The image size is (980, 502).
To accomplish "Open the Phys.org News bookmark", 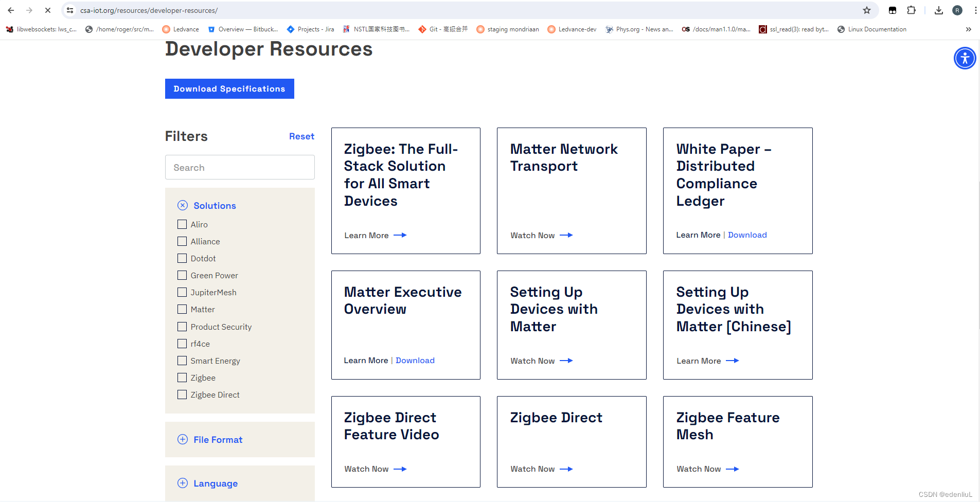I will [639, 29].
